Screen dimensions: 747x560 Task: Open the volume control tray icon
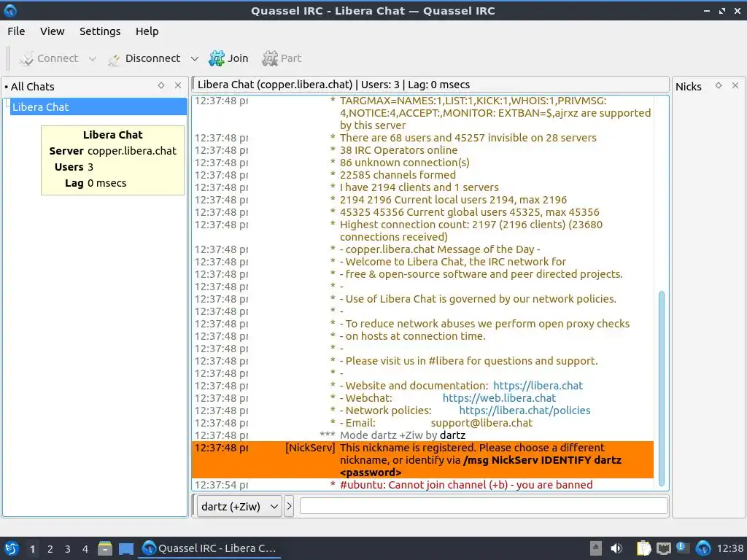616,548
